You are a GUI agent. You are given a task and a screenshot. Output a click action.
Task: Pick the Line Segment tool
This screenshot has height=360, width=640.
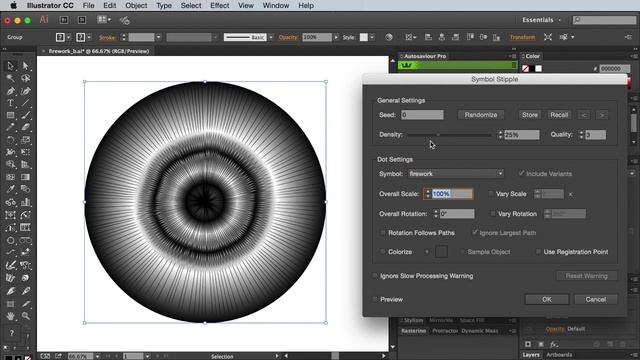pyautogui.click(x=25, y=103)
